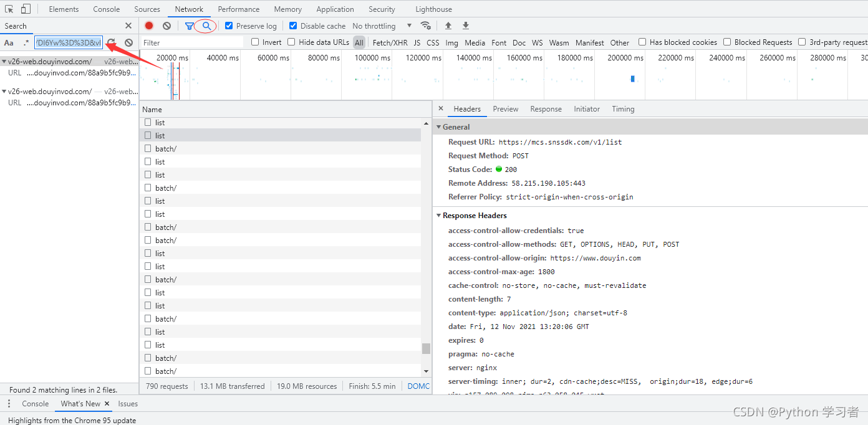Switch to the top Console tab
868x425 pixels.
click(107, 9)
